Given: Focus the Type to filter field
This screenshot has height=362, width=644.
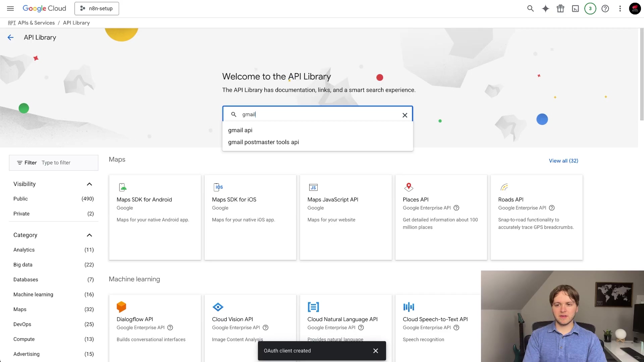Looking at the screenshot, I should (x=69, y=163).
